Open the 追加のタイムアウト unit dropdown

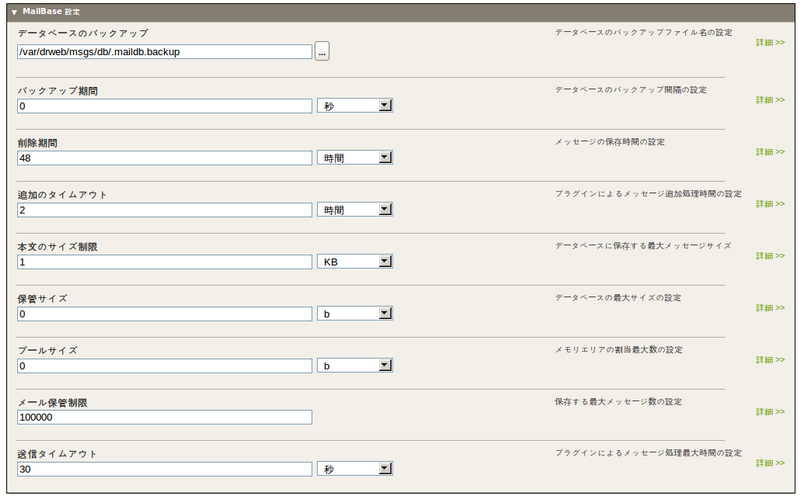355,210
